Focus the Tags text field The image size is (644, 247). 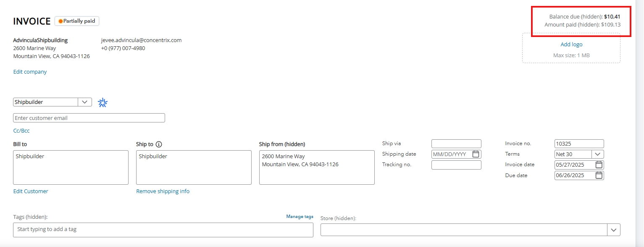pos(163,230)
